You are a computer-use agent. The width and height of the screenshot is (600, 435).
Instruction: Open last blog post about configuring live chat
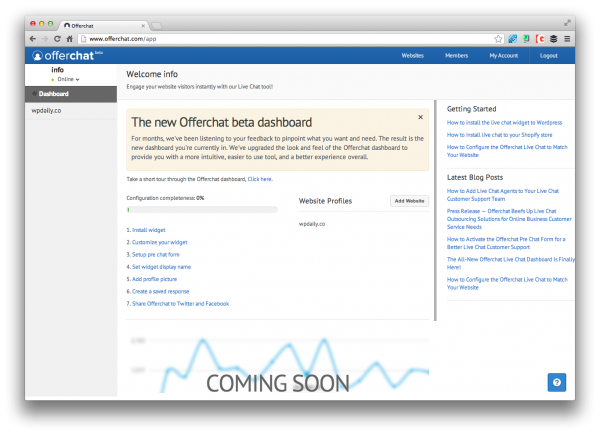tap(507, 283)
